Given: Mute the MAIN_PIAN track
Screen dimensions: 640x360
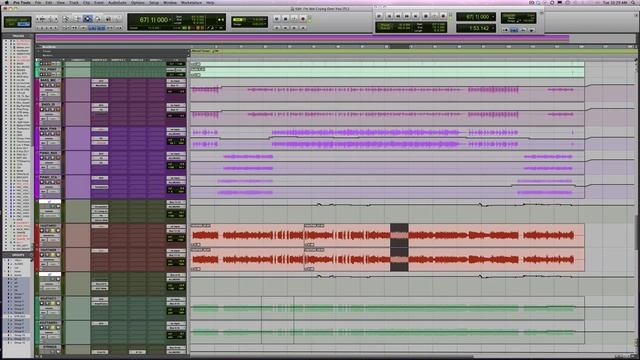Looking at the screenshot, I should tap(58, 133).
